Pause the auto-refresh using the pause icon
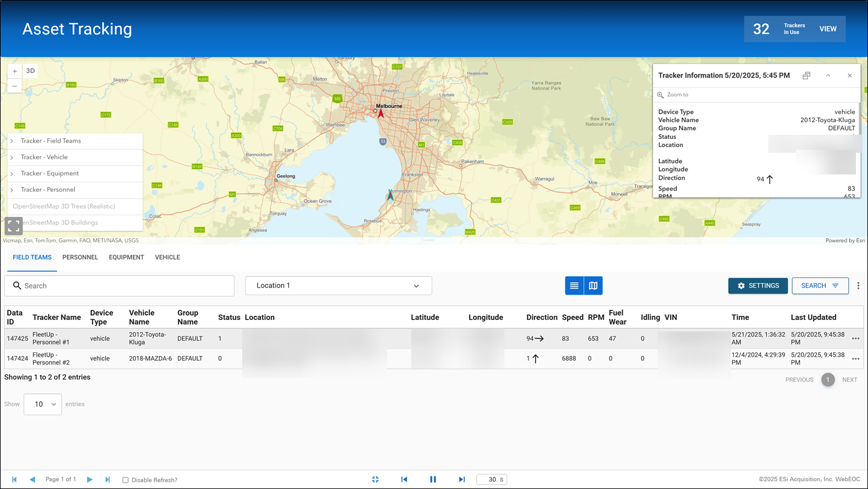Image resolution: width=868 pixels, height=489 pixels. tap(433, 479)
